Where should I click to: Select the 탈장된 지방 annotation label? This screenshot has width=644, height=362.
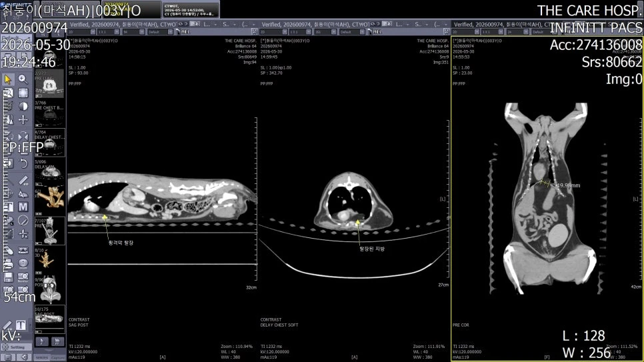point(372,249)
